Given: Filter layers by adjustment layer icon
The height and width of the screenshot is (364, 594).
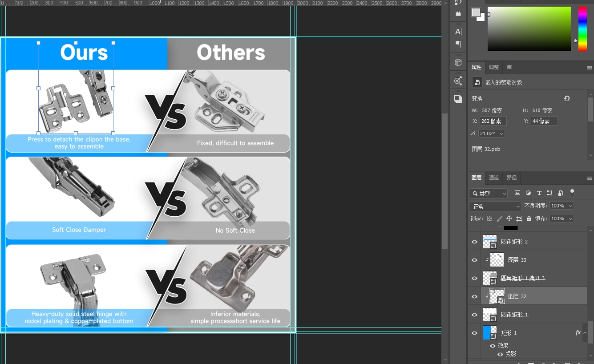Looking at the screenshot, I should [528, 193].
